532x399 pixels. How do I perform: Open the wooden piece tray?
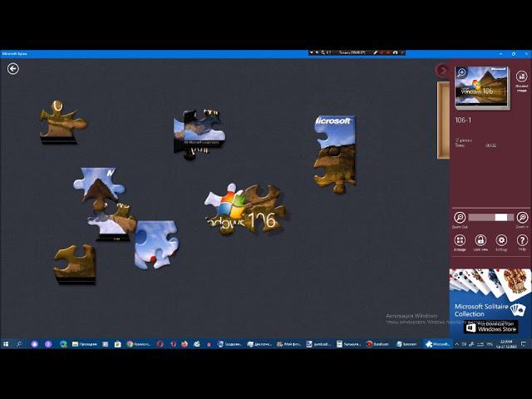pyautogui.click(x=443, y=120)
